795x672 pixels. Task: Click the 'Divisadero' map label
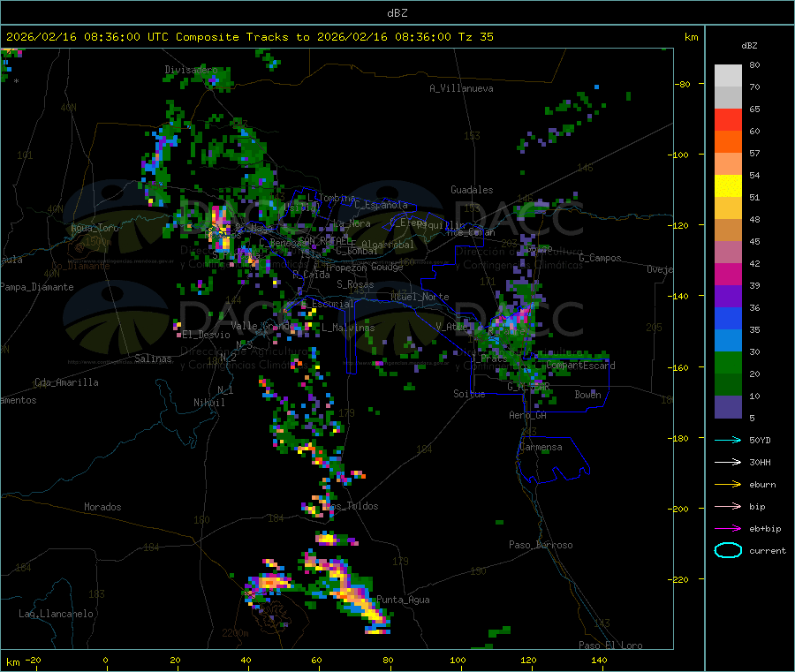pyautogui.click(x=191, y=70)
